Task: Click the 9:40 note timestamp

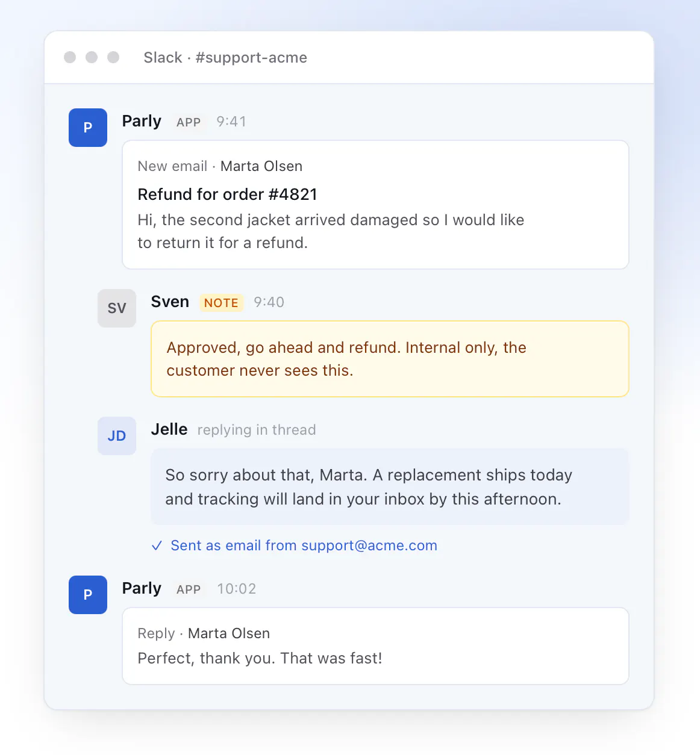Action: (269, 302)
